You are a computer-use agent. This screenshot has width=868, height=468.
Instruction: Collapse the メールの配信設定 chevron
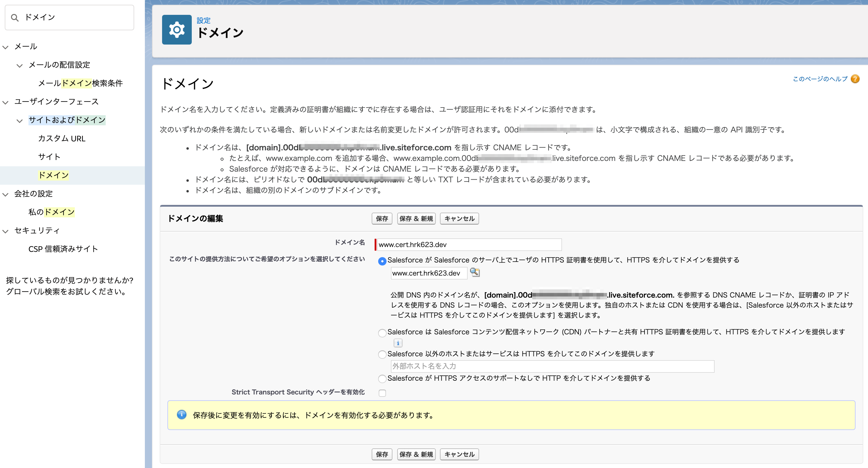tap(20, 65)
